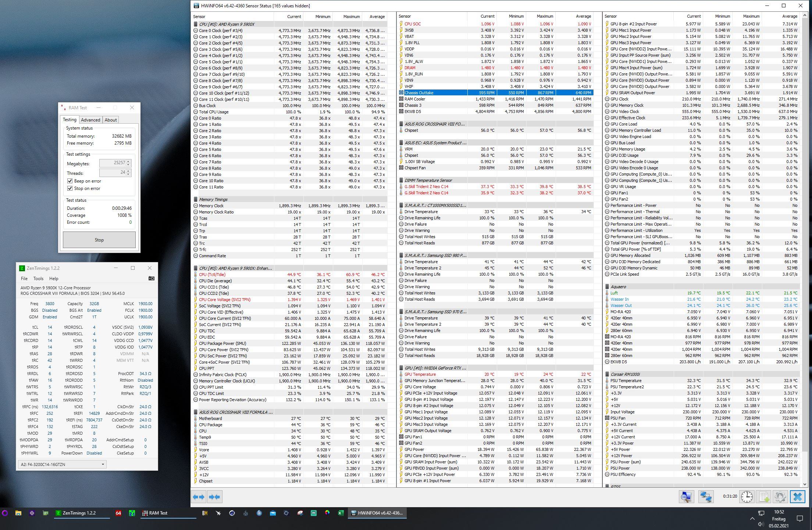The height and width of the screenshot is (530, 812).
Task: Open the Tools menu in ZenTimings
Action: pos(38,279)
